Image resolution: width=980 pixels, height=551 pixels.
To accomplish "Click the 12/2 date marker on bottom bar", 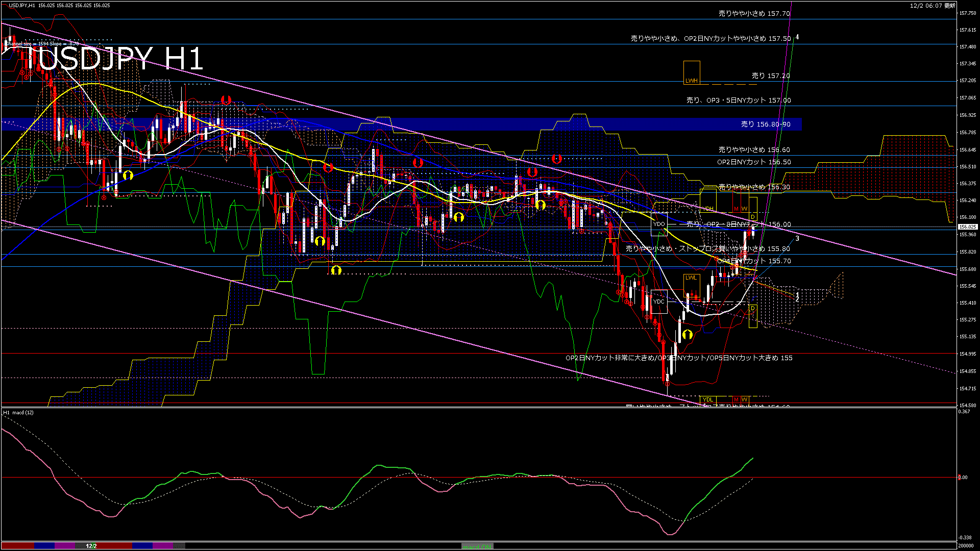I will [x=91, y=546].
